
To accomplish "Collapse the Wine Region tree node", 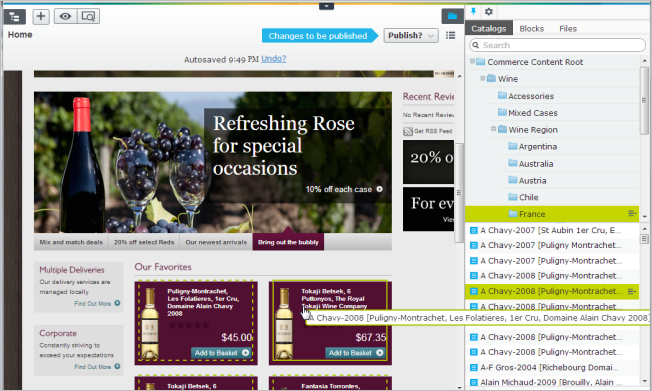I will (494, 129).
